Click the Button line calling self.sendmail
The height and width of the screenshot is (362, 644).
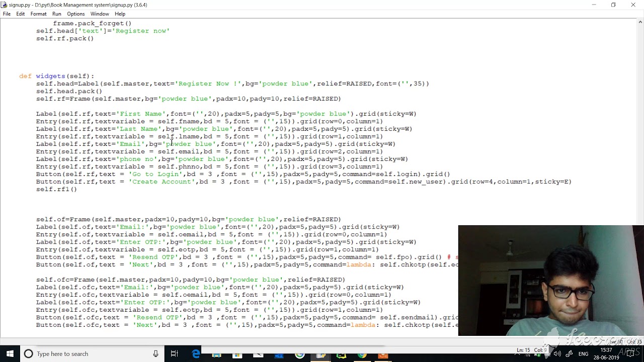[x=247, y=317]
